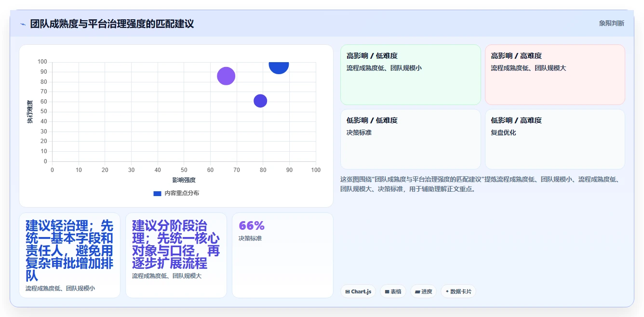Click the 表格 tag chip
Screen dimensions: 644x317
(x=393, y=291)
